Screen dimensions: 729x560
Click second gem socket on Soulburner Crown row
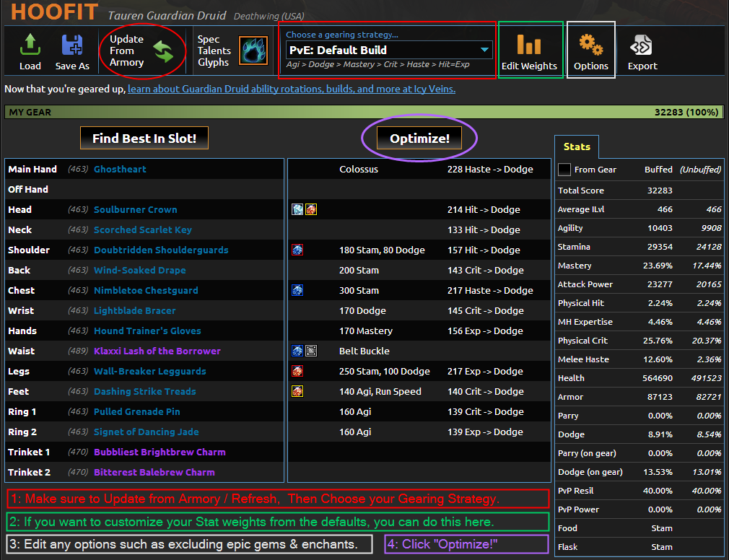click(x=311, y=209)
